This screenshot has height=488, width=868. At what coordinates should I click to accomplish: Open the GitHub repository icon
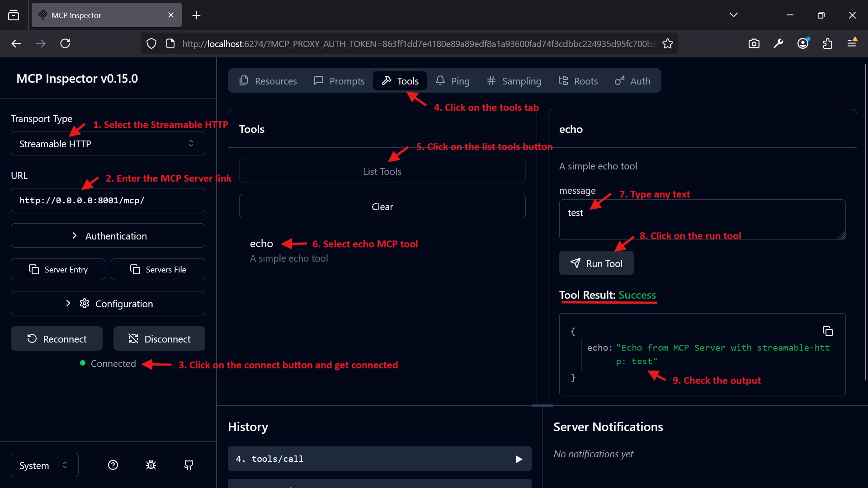click(189, 465)
